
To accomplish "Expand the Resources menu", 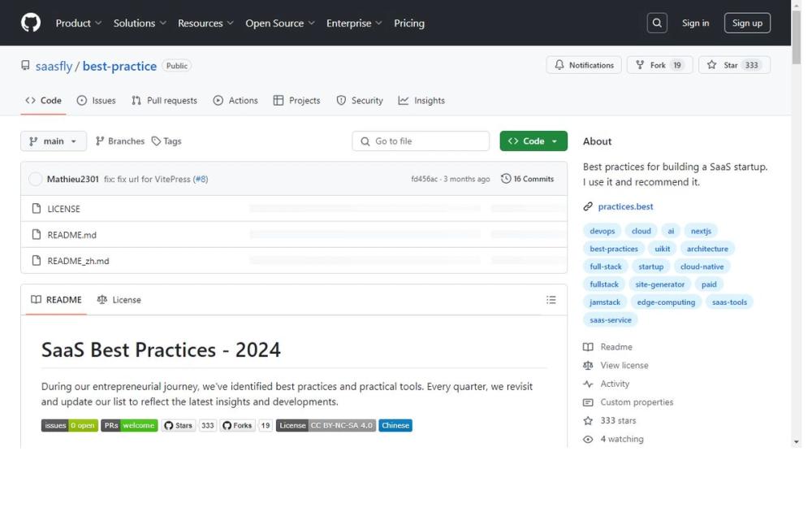I will (x=205, y=23).
